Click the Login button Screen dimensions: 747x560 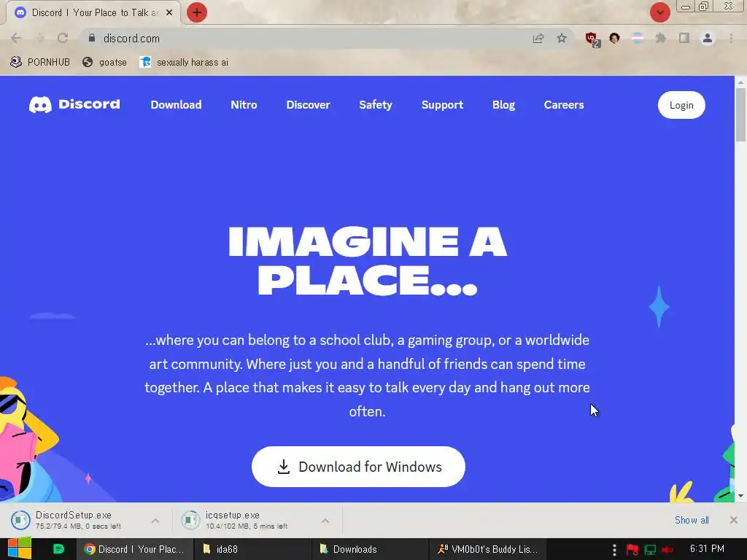coord(681,105)
